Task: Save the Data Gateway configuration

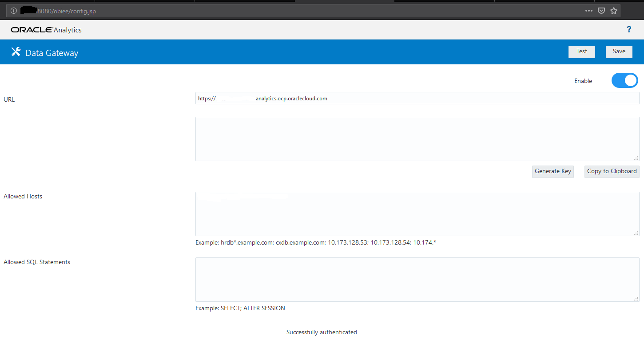Action: 619,51
